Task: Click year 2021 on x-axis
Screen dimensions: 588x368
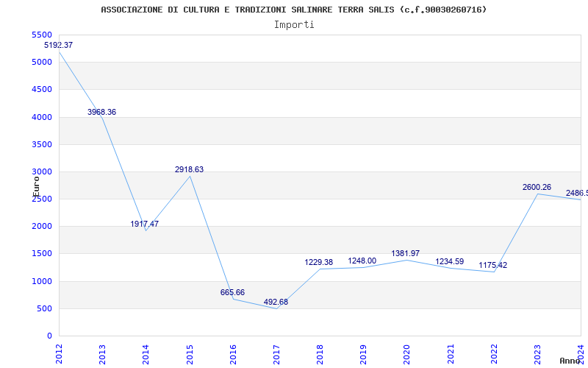Action: [x=451, y=354]
